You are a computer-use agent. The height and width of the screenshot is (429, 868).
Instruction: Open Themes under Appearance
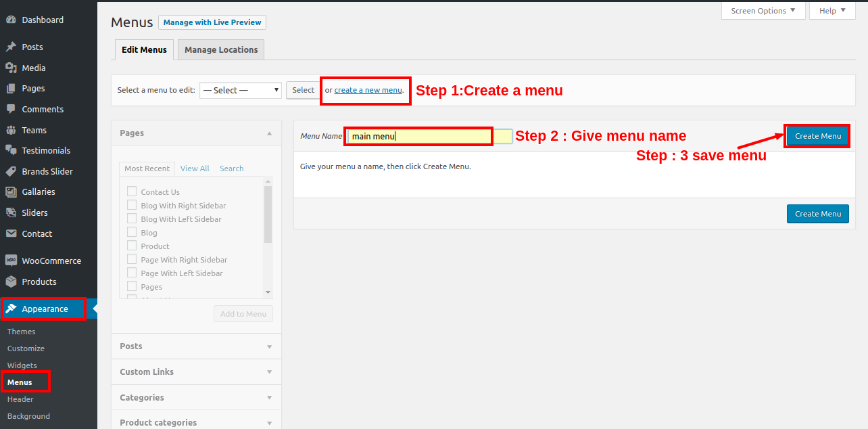[22, 332]
